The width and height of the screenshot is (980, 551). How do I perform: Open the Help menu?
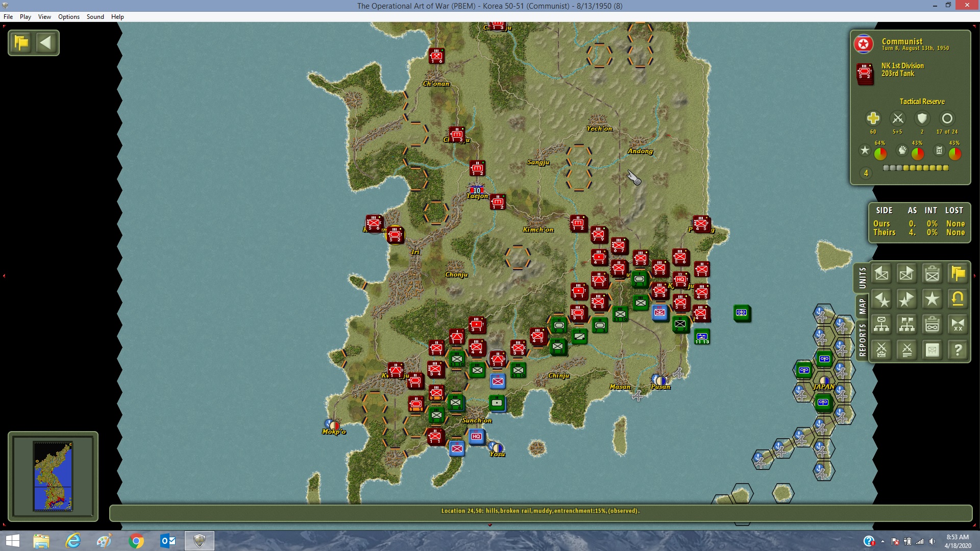coord(117,17)
